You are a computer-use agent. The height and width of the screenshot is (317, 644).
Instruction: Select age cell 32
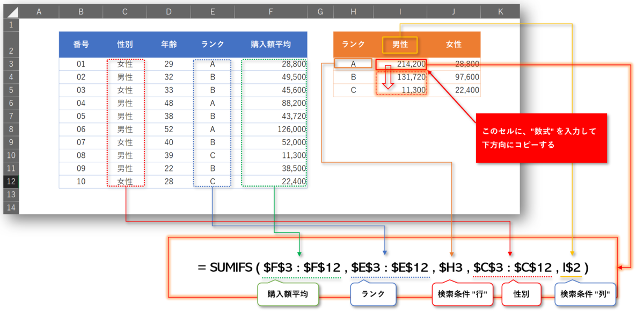[x=169, y=77]
